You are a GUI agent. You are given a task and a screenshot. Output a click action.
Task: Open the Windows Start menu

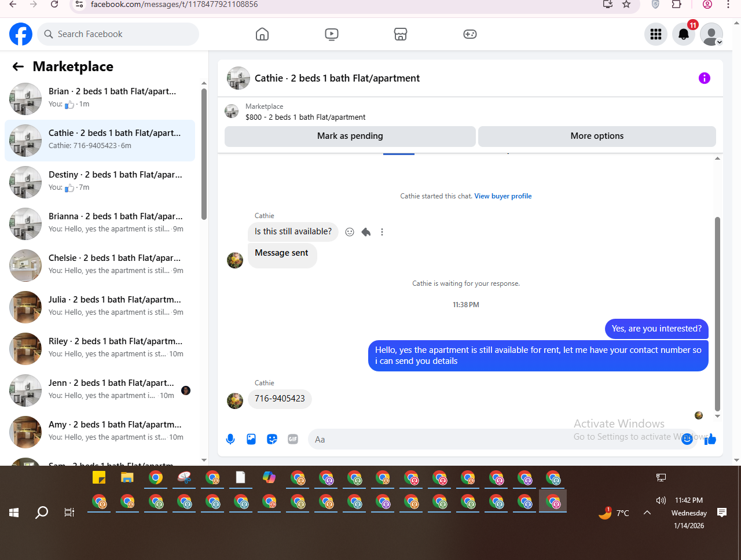click(14, 513)
